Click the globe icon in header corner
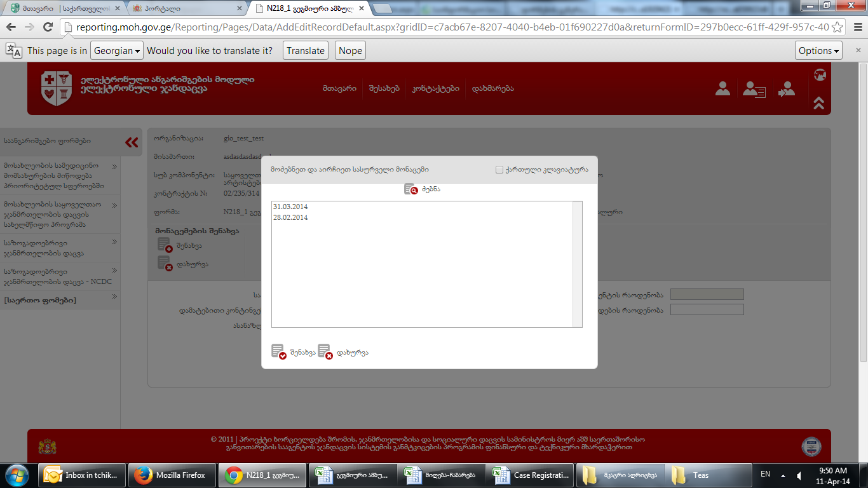This screenshot has height=488, width=868. [x=820, y=75]
